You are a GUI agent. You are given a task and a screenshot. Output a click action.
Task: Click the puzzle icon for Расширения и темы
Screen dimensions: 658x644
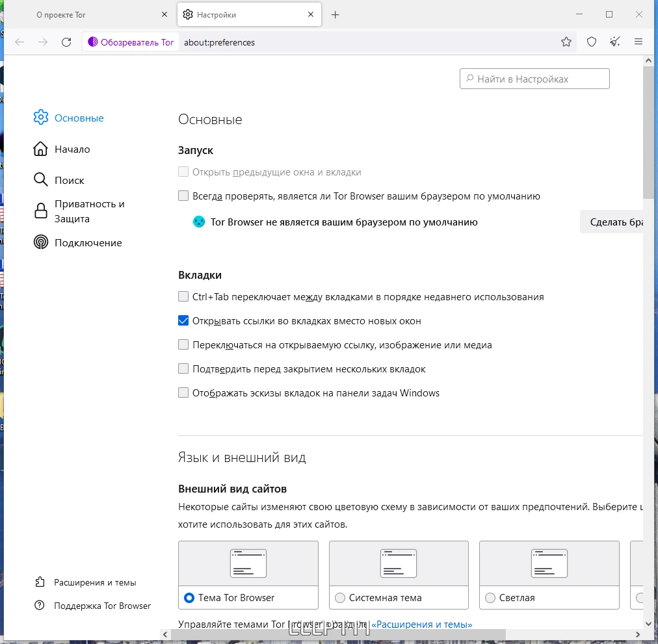click(40, 582)
